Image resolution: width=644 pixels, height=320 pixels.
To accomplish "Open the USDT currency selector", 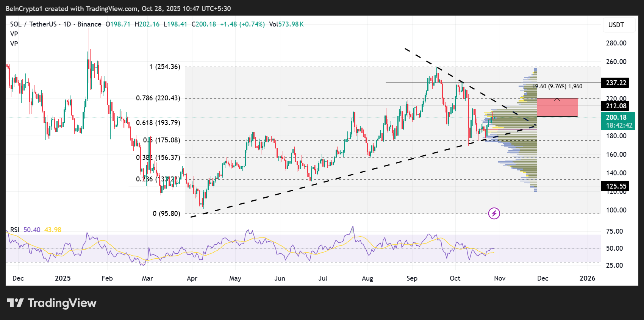I will (x=616, y=25).
